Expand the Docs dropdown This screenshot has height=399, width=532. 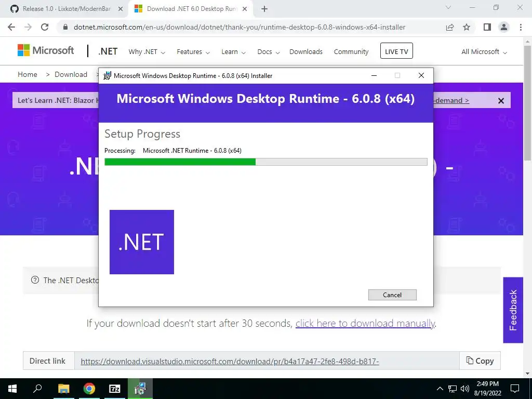click(269, 52)
